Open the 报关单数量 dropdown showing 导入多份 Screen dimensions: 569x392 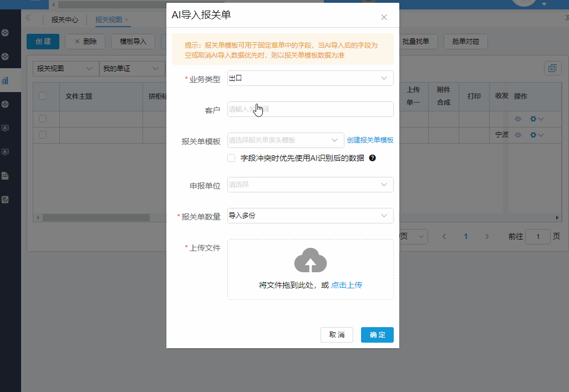click(x=310, y=216)
